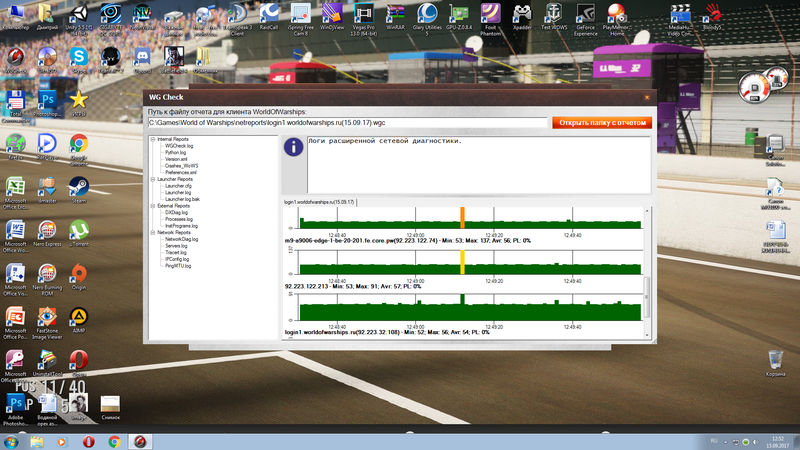Open Discord desktop shortcut
This screenshot has height=450, width=800.
click(142, 60)
